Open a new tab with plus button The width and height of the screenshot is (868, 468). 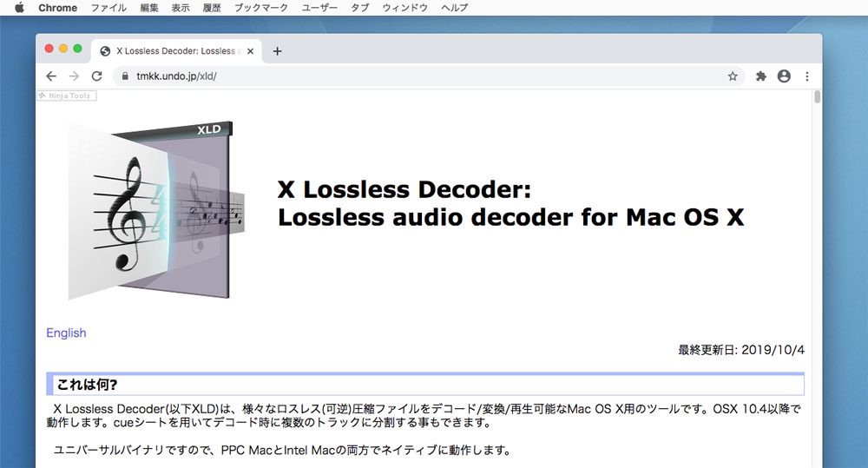[278, 51]
